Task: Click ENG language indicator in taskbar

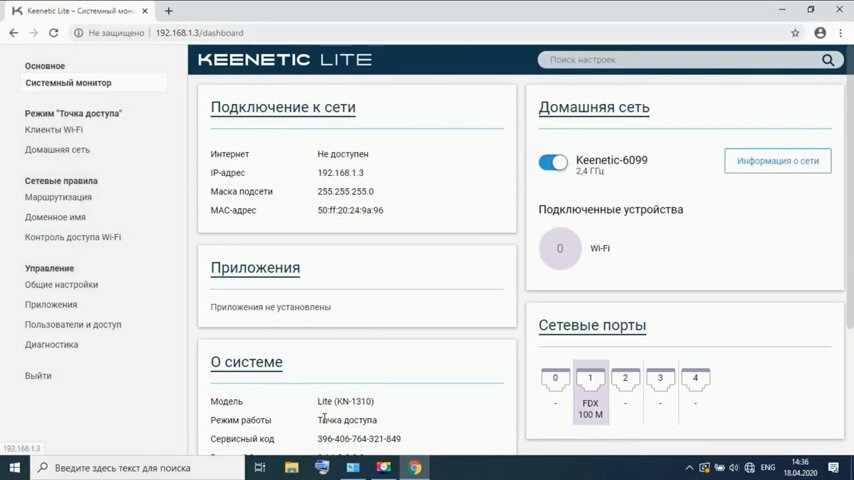Action: coord(768,467)
